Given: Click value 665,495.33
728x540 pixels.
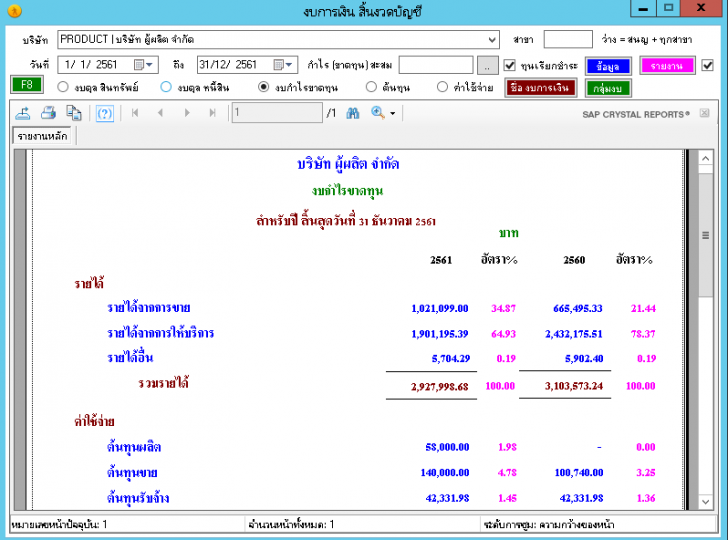Looking at the screenshot, I should point(578,308).
